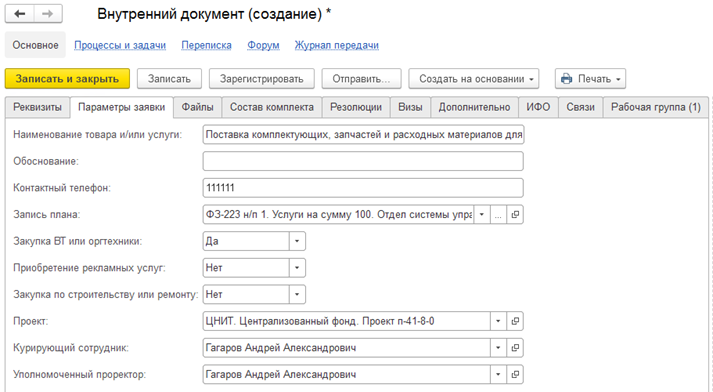Go back with the left arrow button
The image size is (713, 392).
(20, 14)
